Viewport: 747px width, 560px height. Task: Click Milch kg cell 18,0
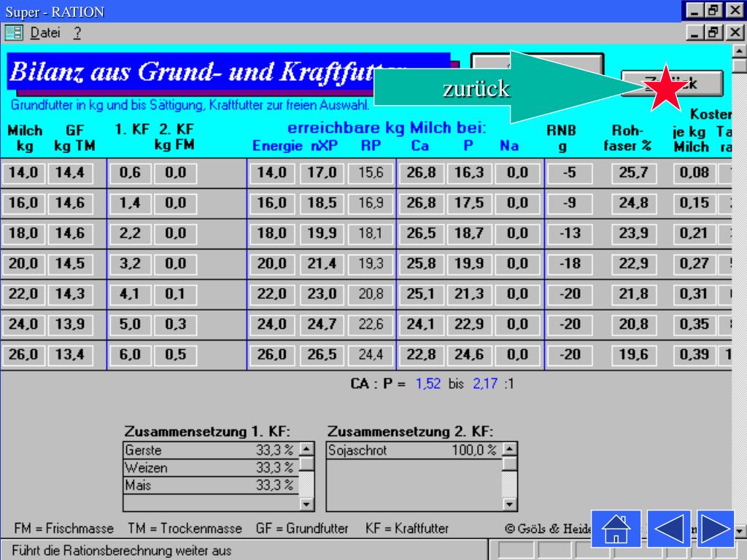pos(23,233)
